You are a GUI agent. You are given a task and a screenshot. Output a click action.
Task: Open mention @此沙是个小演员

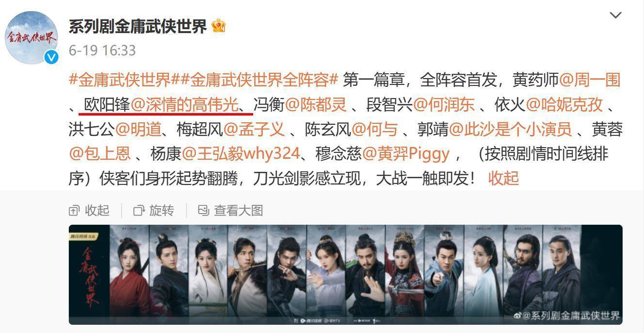click(511, 129)
